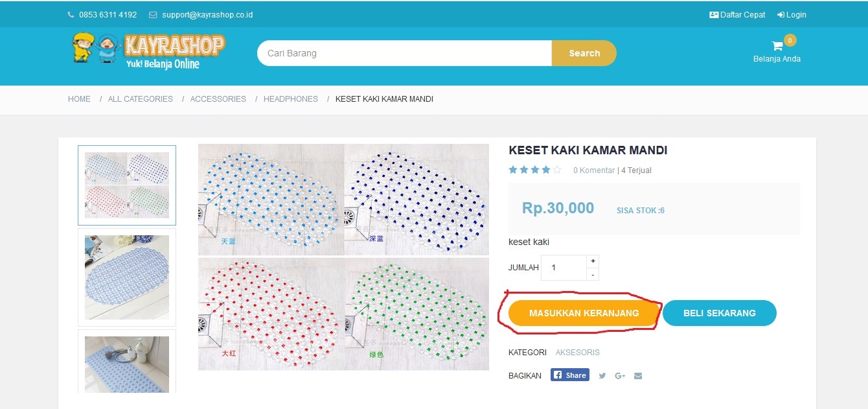Share product via Twitter icon
This screenshot has height=409, width=868.
pyautogui.click(x=602, y=376)
